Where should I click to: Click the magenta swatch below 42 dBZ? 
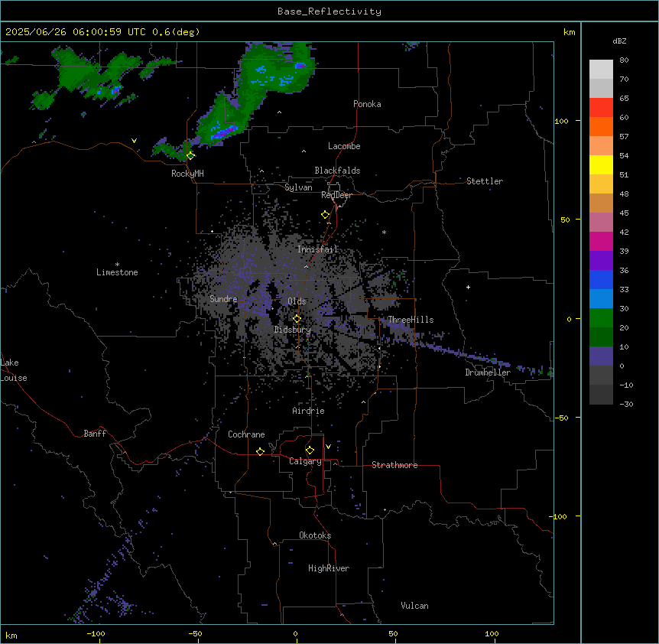pos(601,241)
